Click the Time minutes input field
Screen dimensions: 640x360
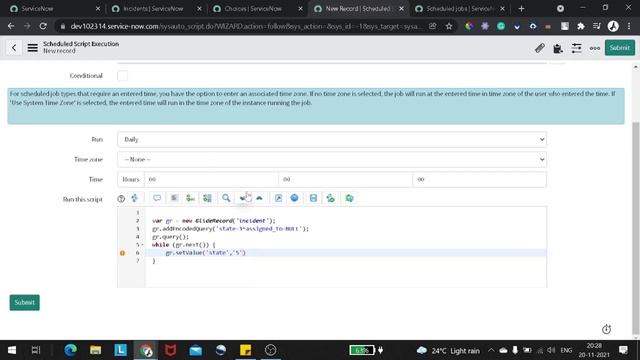point(345,179)
